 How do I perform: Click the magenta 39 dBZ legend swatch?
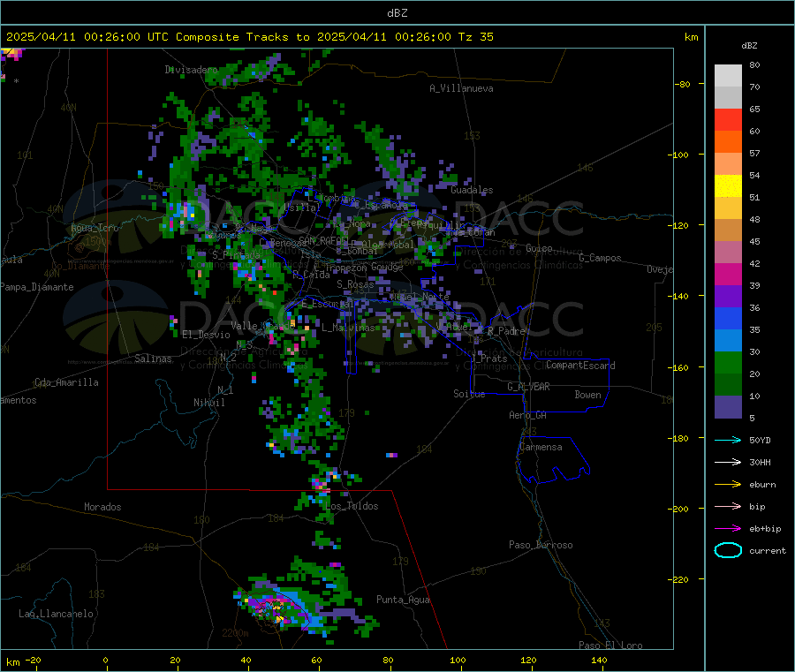click(728, 274)
